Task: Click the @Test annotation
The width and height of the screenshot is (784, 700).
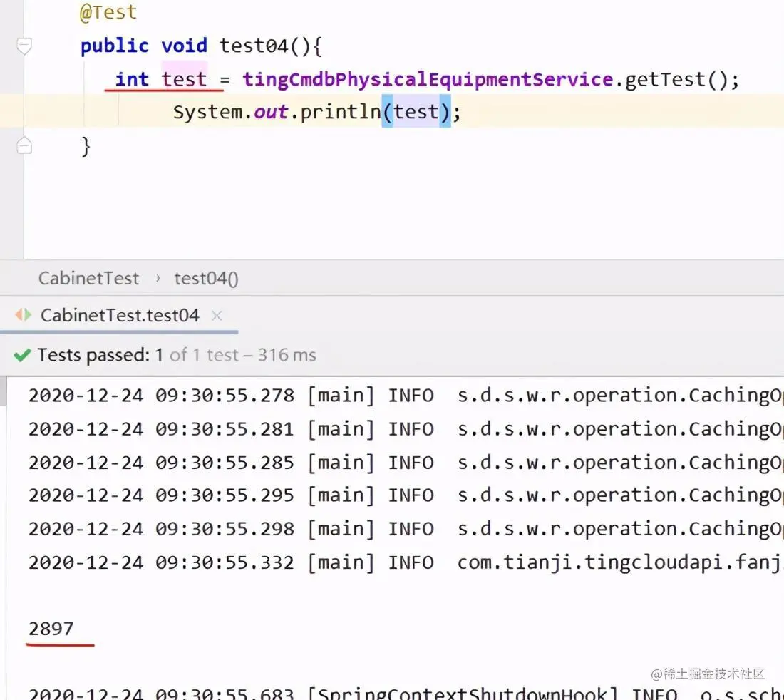Action: pos(108,12)
